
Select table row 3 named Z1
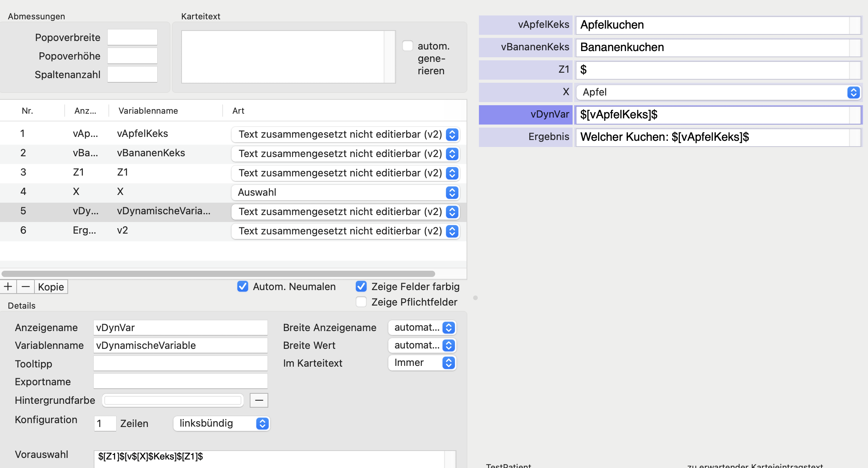[233, 173]
